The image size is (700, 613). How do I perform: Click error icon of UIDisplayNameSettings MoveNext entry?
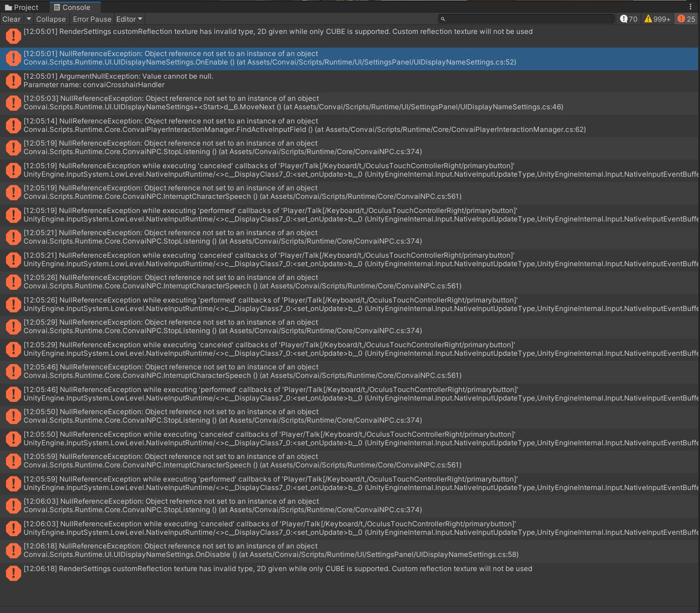[13, 103]
